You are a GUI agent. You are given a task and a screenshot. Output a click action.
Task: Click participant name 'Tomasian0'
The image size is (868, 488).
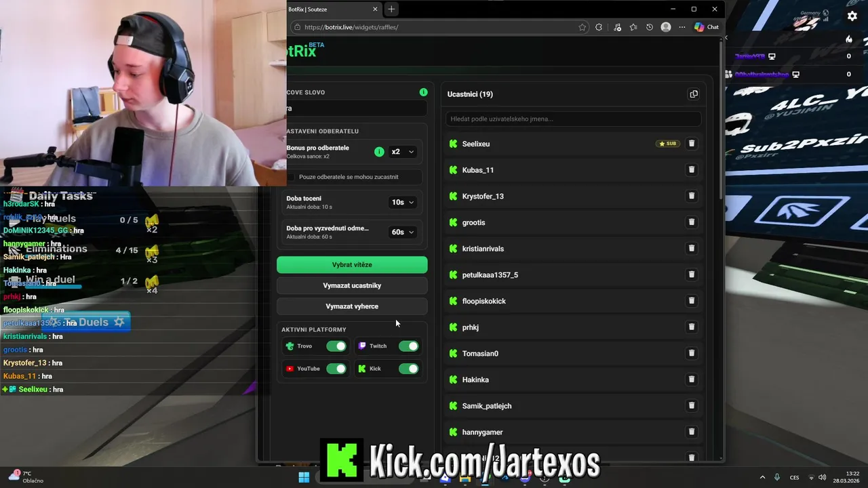point(480,353)
